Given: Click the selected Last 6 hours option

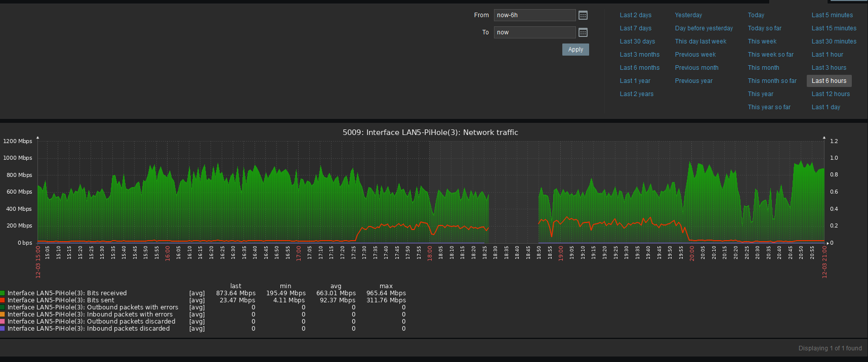Looking at the screenshot, I should [829, 81].
